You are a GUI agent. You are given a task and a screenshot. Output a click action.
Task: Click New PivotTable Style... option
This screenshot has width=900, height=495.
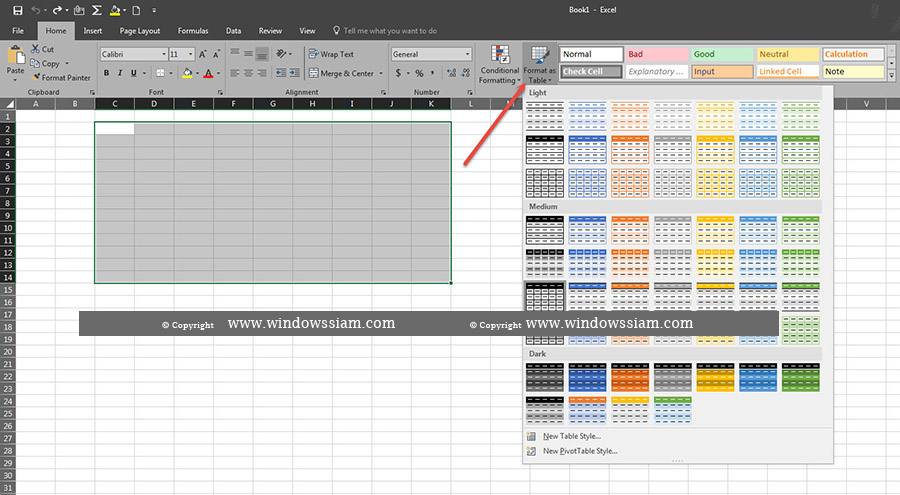coord(580,451)
